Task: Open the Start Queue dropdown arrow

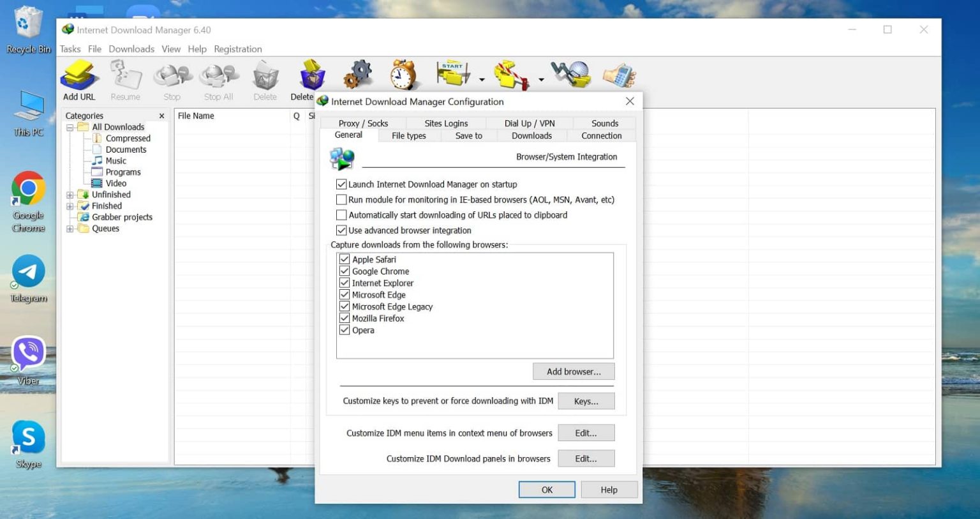Action: tap(482, 80)
